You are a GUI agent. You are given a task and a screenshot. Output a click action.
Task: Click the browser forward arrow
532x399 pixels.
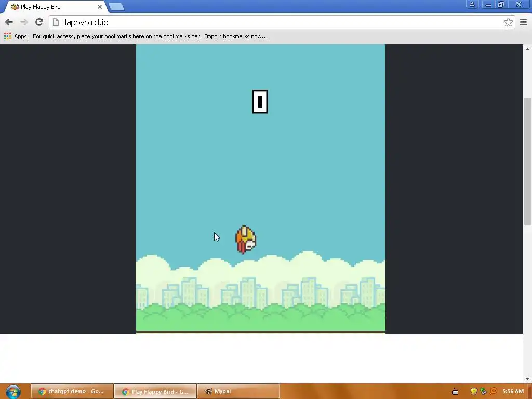(x=24, y=22)
